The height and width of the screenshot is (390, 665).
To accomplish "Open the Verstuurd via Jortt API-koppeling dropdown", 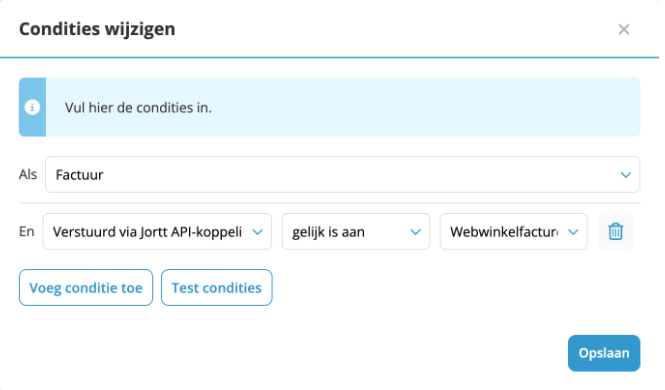I will click(157, 231).
